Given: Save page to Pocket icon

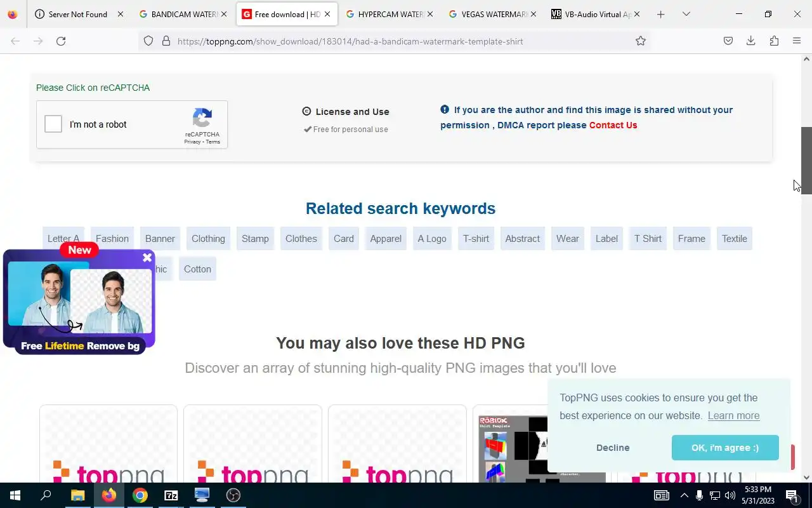Looking at the screenshot, I should [728, 41].
